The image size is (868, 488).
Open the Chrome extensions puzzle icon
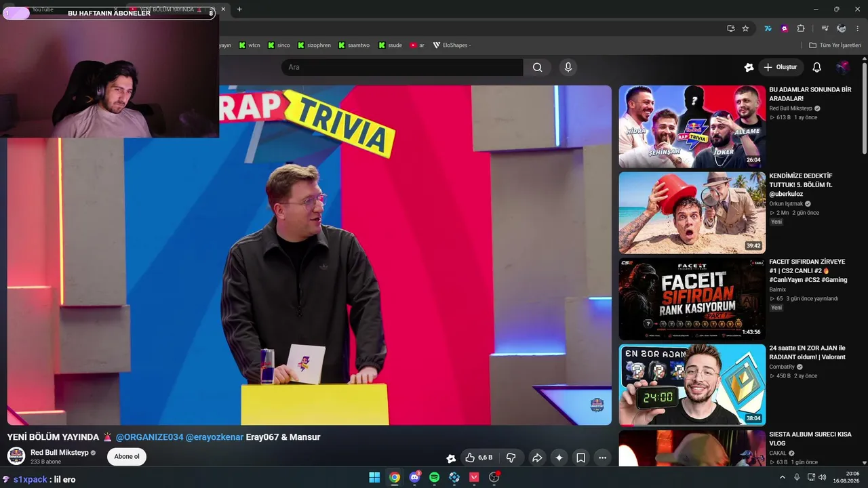pos(801,28)
